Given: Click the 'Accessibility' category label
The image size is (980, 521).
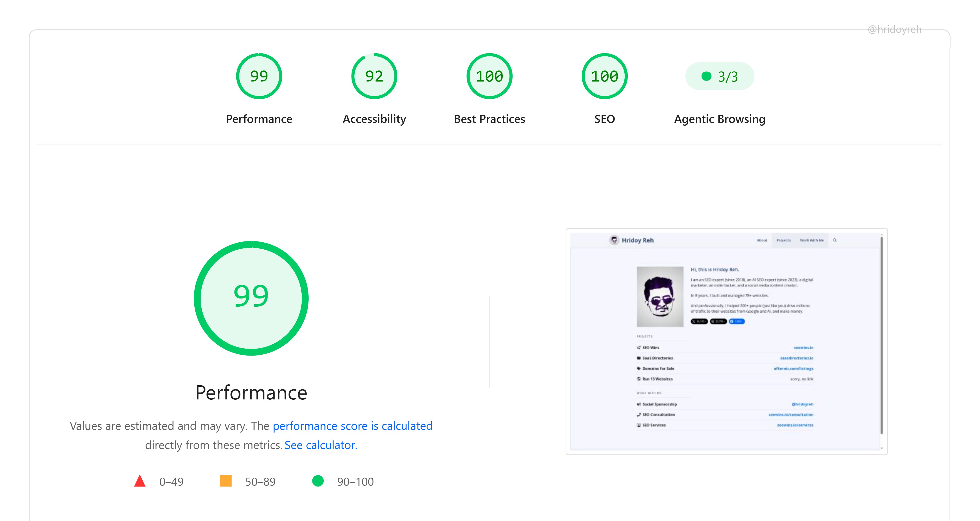Looking at the screenshot, I should pos(374,119).
